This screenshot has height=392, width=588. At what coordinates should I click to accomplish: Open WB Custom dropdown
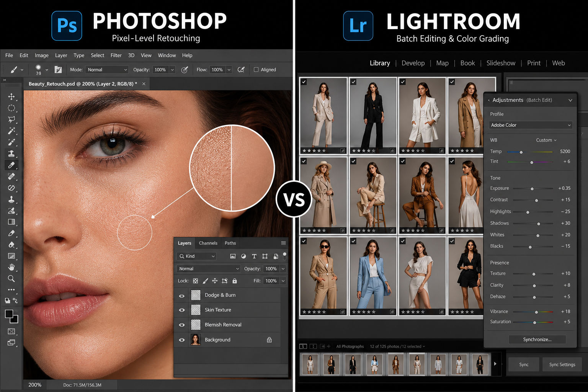(546, 140)
